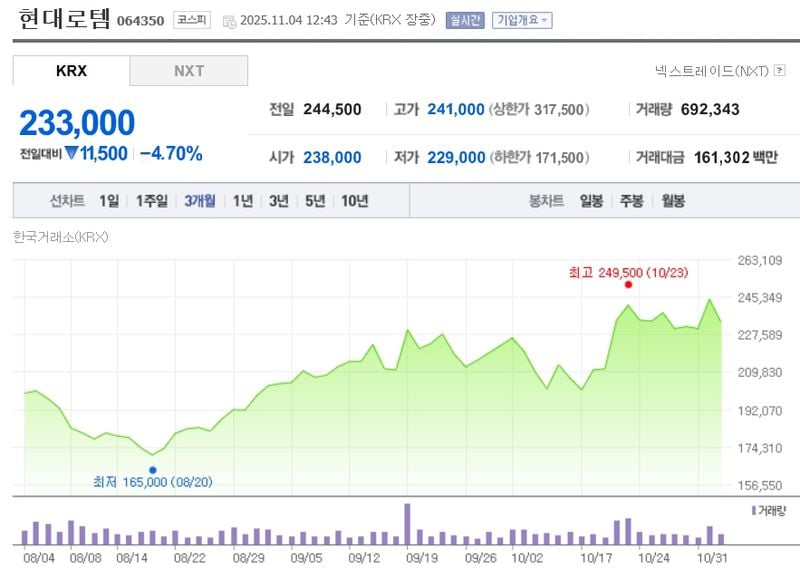Image resolution: width=800 pixels, height=579 pixels.
Task: Switch to 일봉 daily candle chart
Action: (591, 201)
